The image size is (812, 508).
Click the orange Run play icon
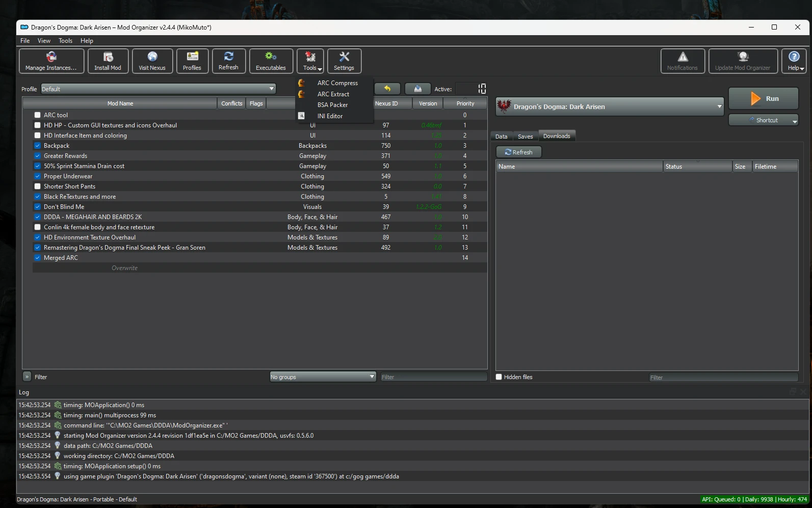tap(755, 98)
